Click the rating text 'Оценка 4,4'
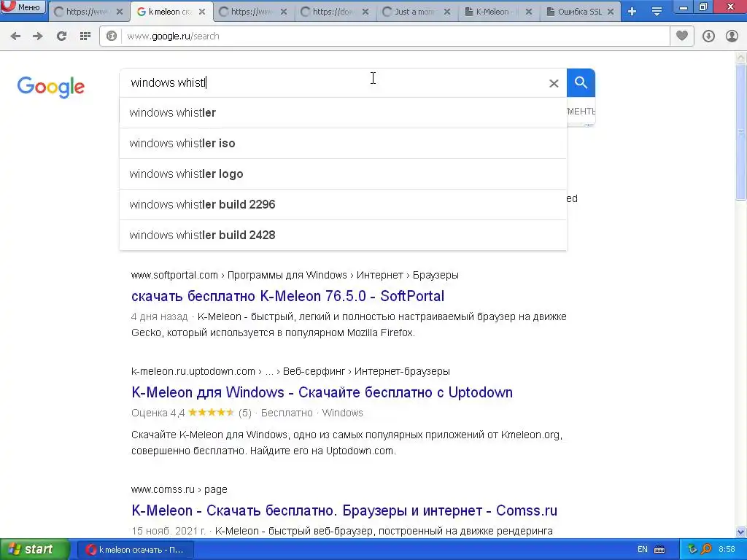The width and height of the screenshot is (747, 560). (158, 413)
